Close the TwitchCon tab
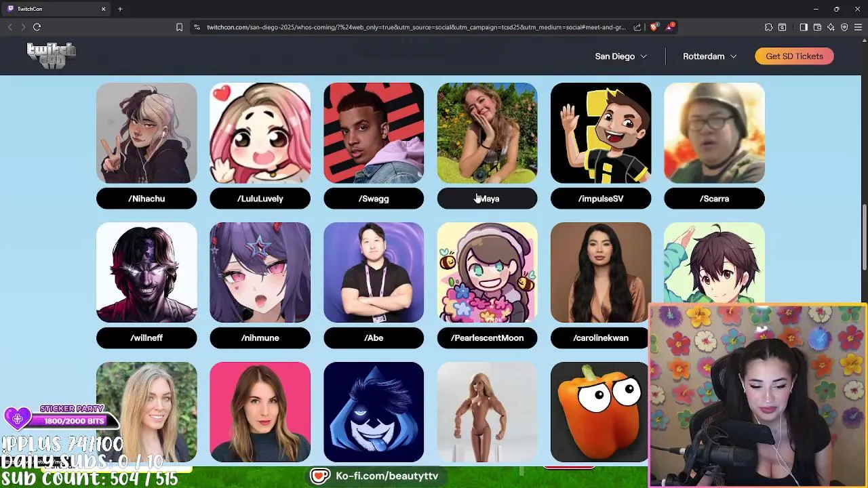This screenshot has width=868, height=488. [x=104, y=9]
